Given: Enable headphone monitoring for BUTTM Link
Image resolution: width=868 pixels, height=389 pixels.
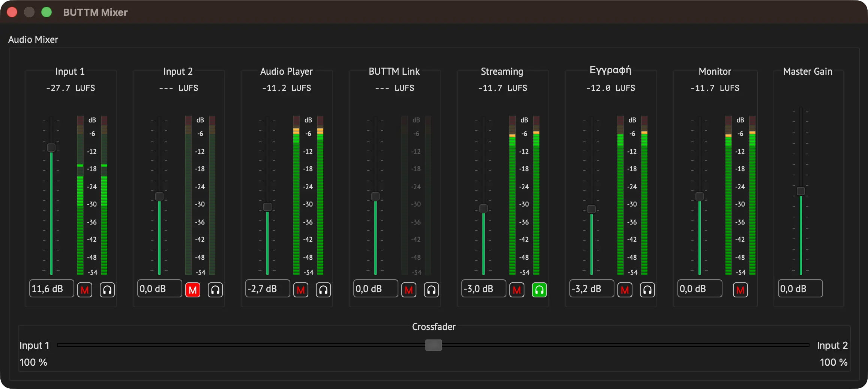Looking at the screenshot, I should tap(431, 290).
